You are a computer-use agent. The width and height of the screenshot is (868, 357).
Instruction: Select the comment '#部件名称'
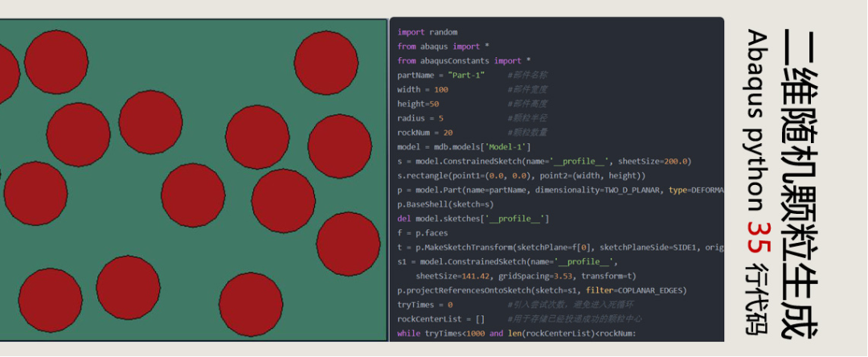click(527, 76)
